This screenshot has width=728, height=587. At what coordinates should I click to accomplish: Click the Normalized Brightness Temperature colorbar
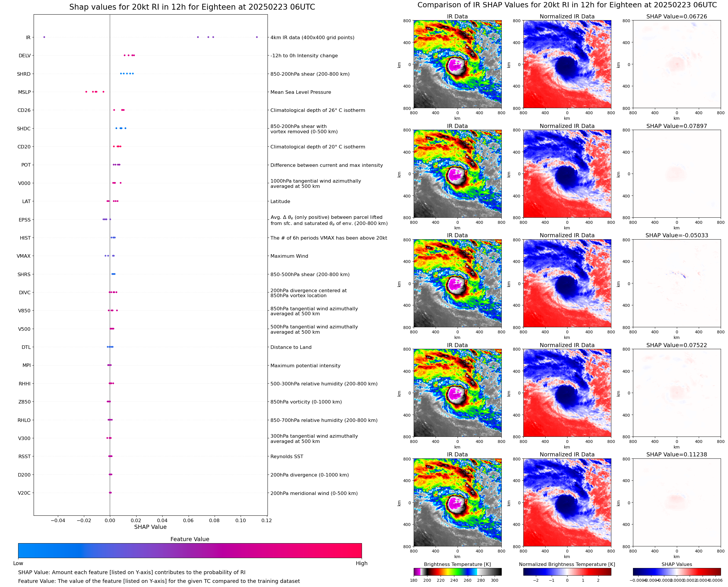point(567,572)
